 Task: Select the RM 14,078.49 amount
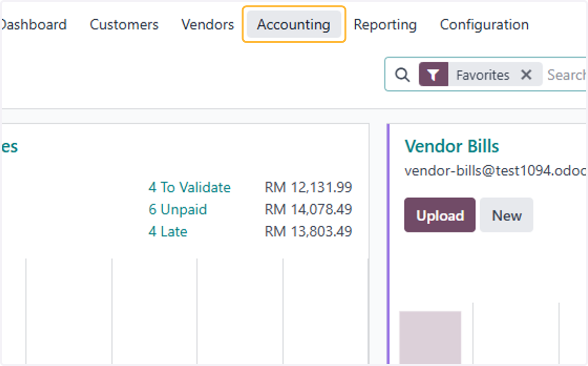coord(308,209)
